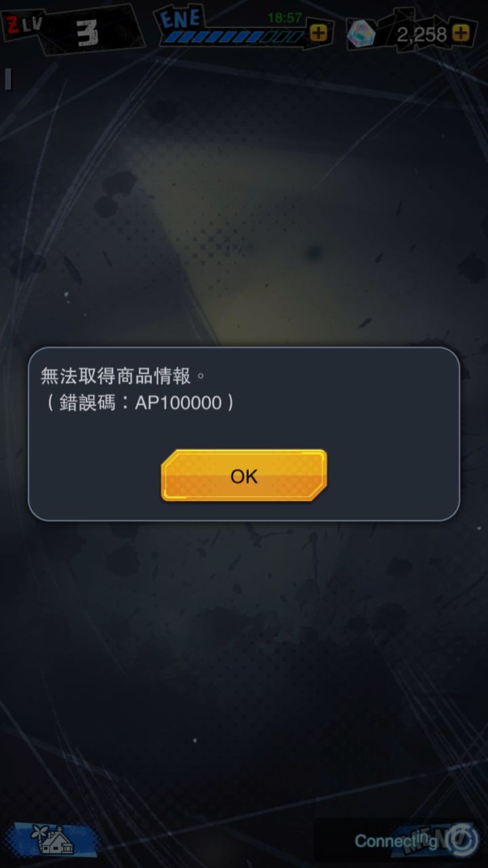Tap the Connecting status text

coord(396,841)
